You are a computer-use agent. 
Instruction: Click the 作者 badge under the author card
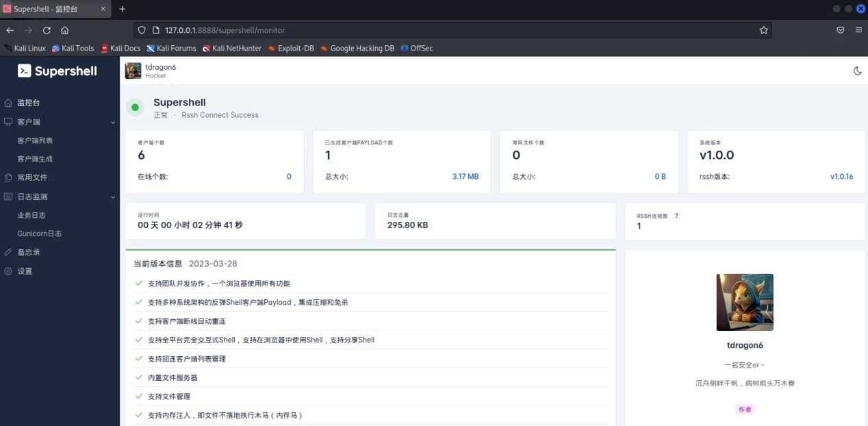click(x=745, y=409)
